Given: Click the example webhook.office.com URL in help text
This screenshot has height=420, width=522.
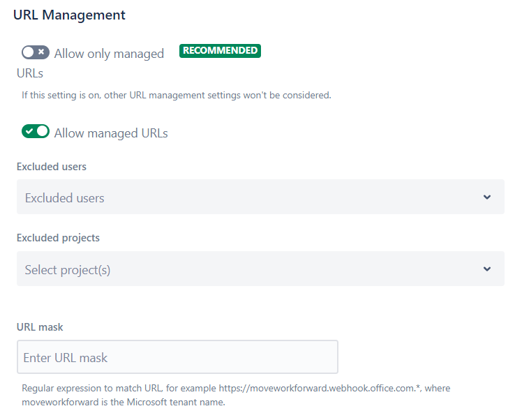Looking at the screenshot, I should click(x=311, y=388).
